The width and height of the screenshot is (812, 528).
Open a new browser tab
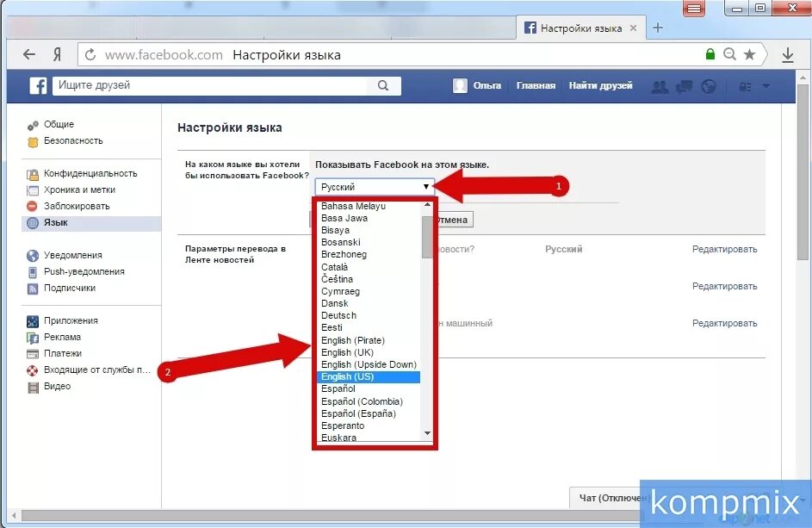[658, 28]
